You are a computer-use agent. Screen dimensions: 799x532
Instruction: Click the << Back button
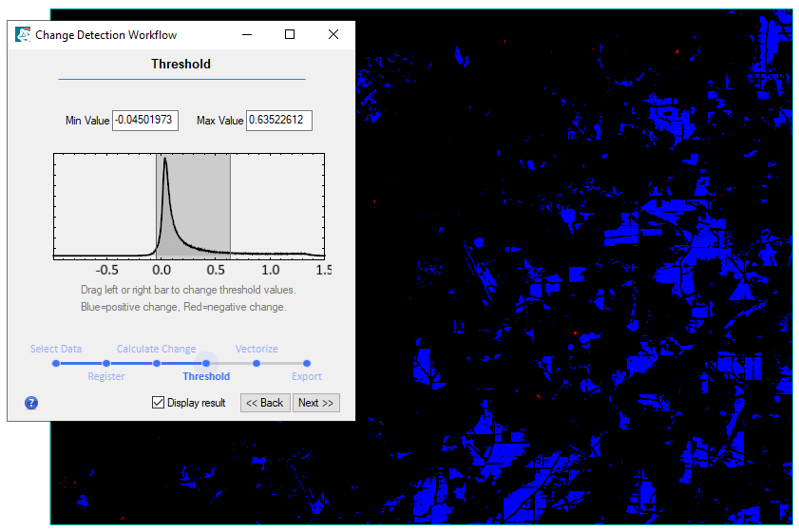(265, 403)
